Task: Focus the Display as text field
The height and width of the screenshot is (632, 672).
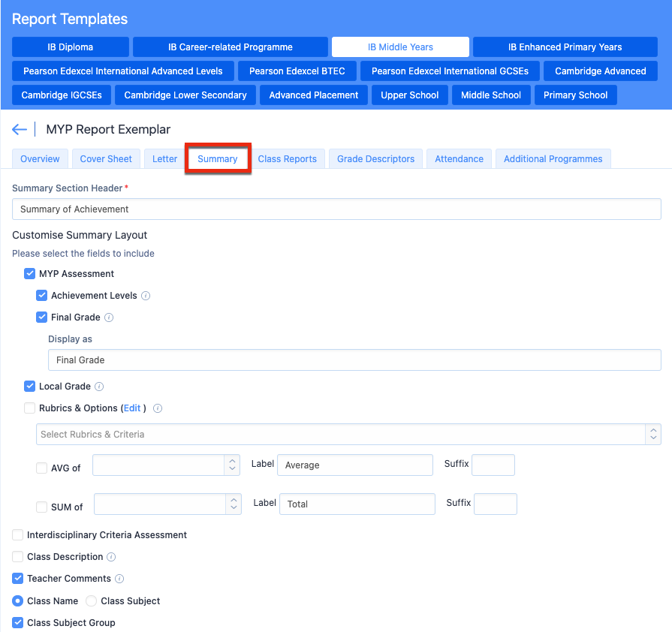Action: [354, 360]
